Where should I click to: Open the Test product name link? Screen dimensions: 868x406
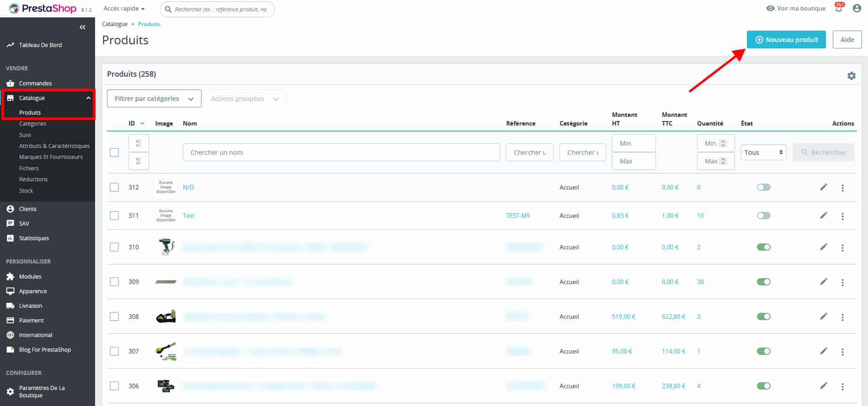[188, 216]
